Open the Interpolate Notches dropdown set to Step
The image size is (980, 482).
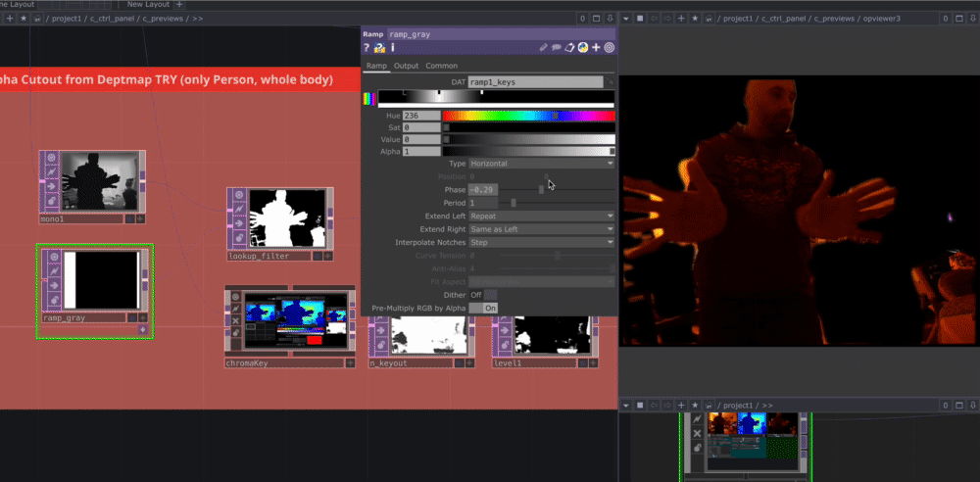pos(542,243)
